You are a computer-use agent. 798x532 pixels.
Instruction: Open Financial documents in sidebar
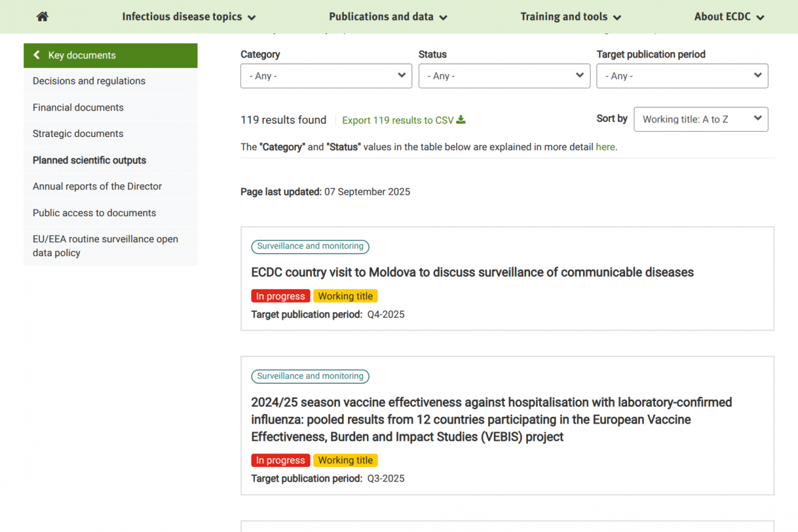(78, 108)
